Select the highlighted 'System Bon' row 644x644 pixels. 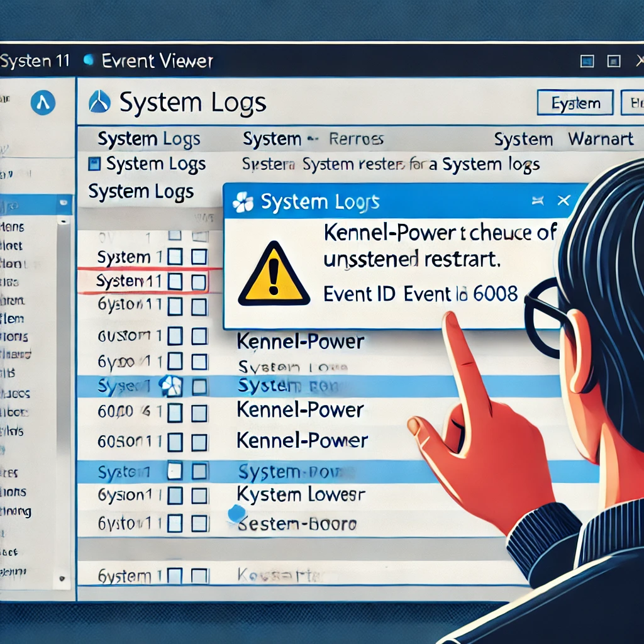pyautogui.click(x=319, y=387)
